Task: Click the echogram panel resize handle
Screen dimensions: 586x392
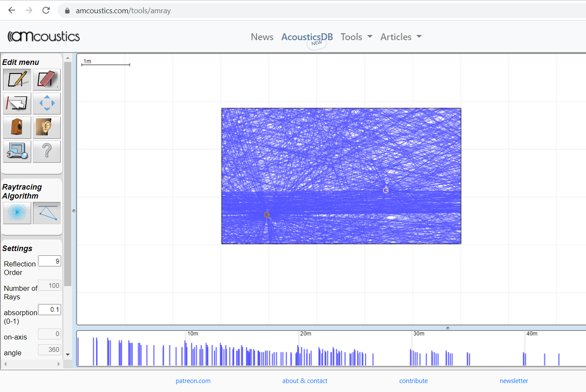Action: point(448,328)
